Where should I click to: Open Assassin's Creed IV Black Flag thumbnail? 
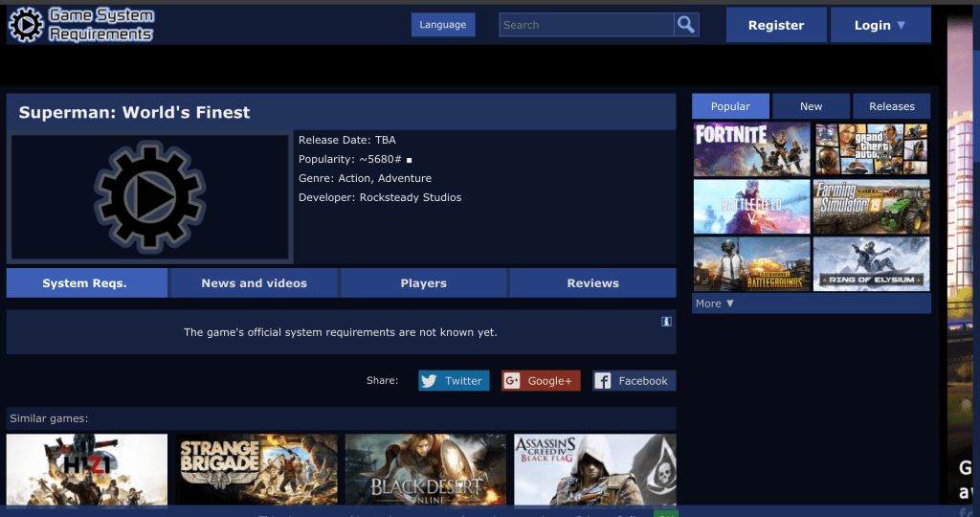tap(595, 469)
